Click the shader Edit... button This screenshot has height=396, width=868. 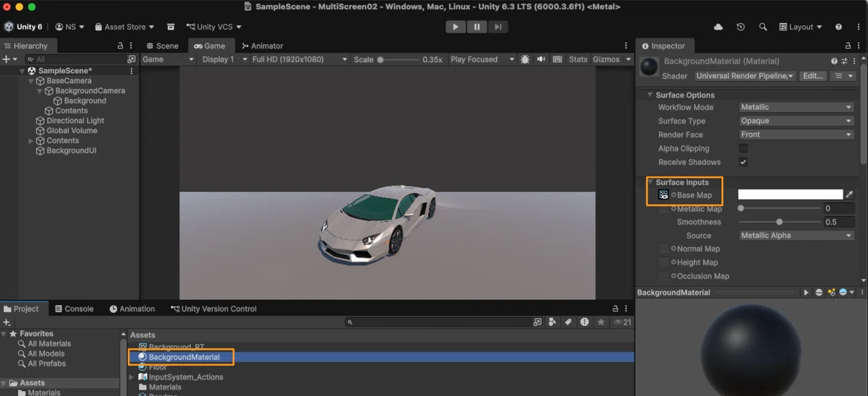[x=813, y=76]
